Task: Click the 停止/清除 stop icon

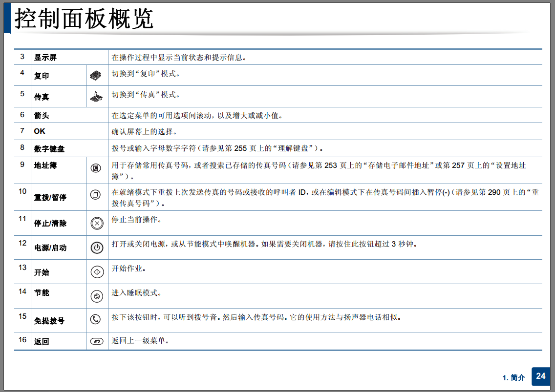Action: pos(97,223)
